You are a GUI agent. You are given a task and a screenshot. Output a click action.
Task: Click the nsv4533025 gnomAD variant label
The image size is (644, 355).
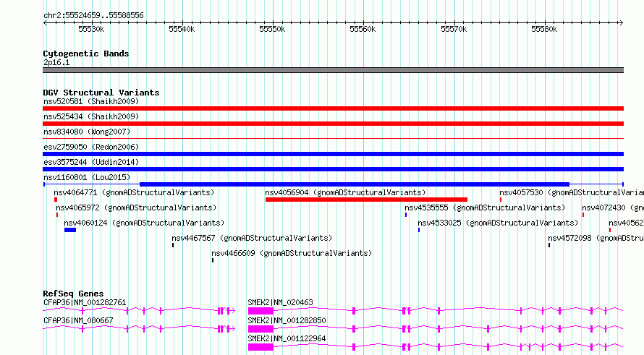498,223
